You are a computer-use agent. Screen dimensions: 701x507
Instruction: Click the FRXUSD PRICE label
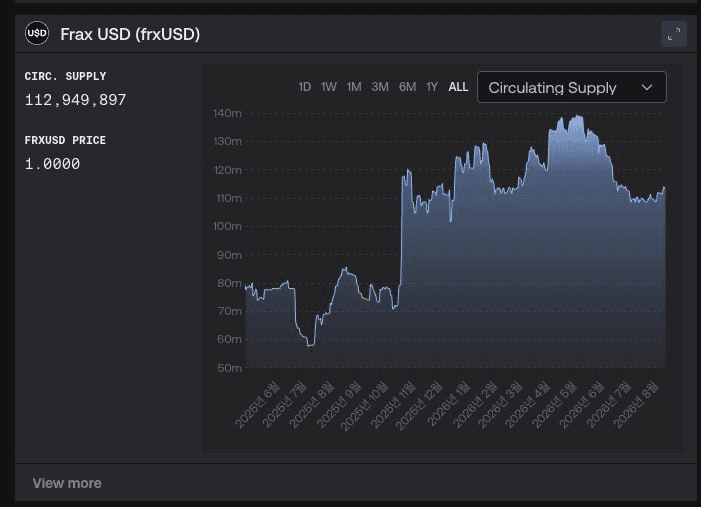click(65, 140)
